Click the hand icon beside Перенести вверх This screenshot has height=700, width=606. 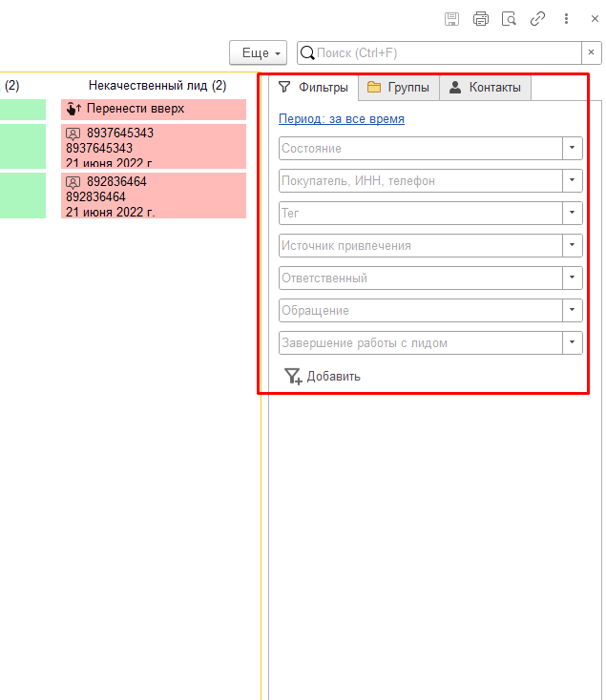73,109
